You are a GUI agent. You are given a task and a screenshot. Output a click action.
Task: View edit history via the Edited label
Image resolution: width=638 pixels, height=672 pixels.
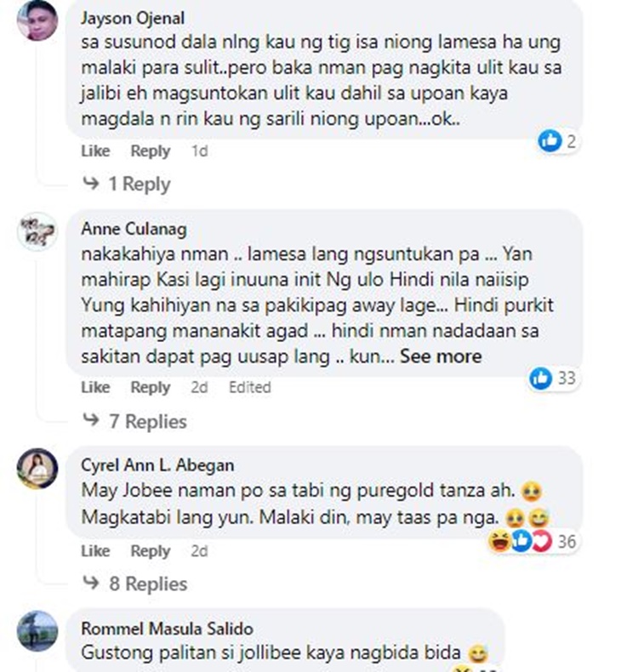(250, 387)
